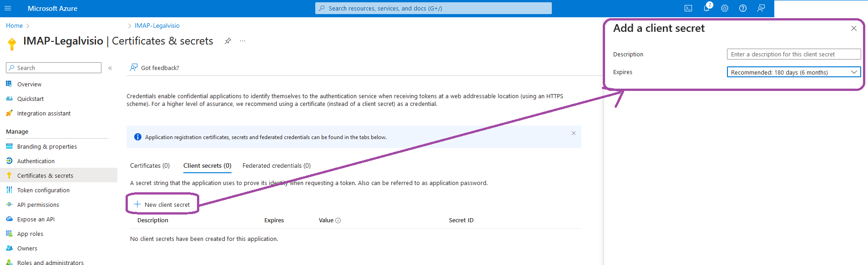
Task: Click the Quickstart cloud icon
Action: click(9, 99)
